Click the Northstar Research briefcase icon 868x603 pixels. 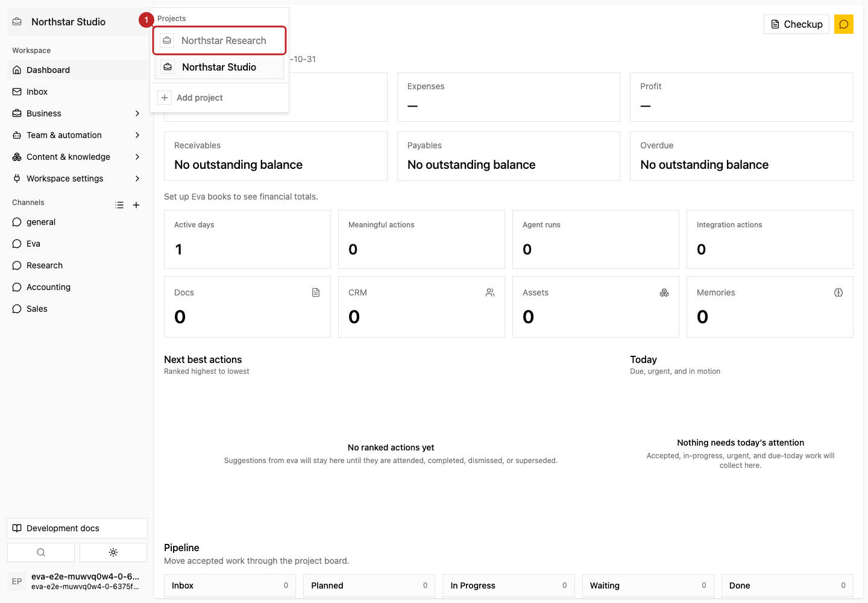[167, 40]
